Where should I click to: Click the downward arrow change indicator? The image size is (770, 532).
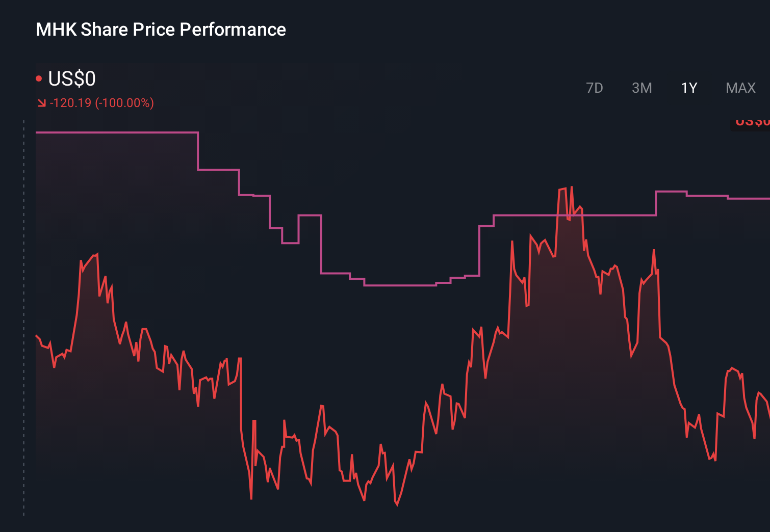pyautogui.click(x=41, y=102)
